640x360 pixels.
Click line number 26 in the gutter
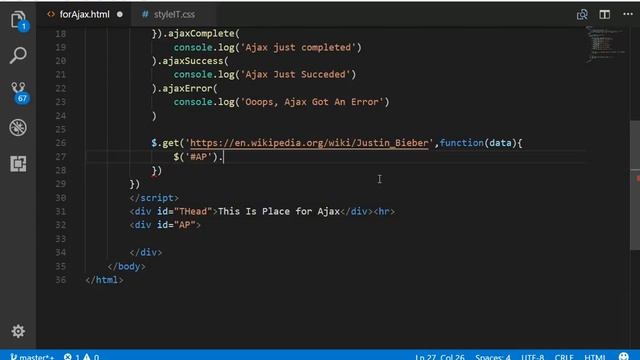(x=61, y=143)
